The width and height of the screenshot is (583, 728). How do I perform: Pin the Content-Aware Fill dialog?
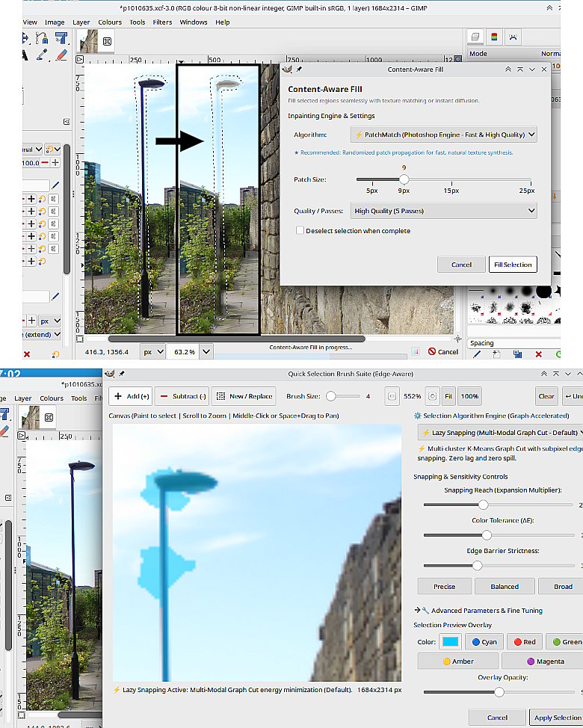click(x=299, y=70)
